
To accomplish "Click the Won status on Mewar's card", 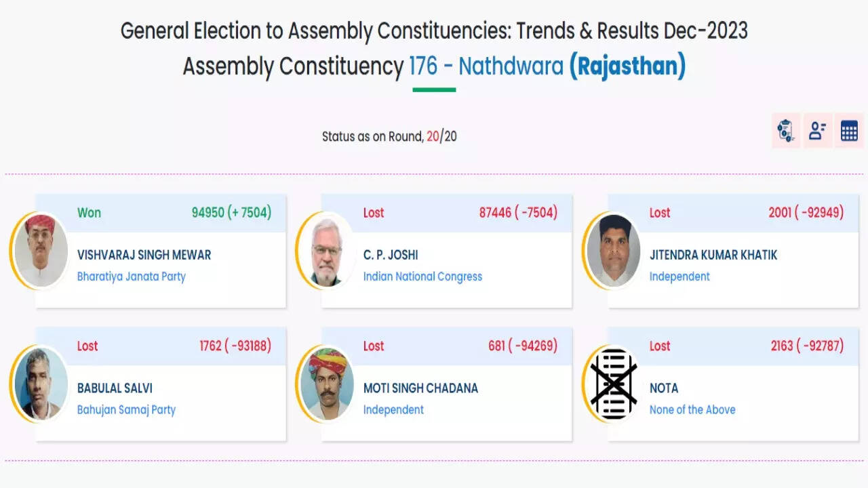I will point(89,213).
